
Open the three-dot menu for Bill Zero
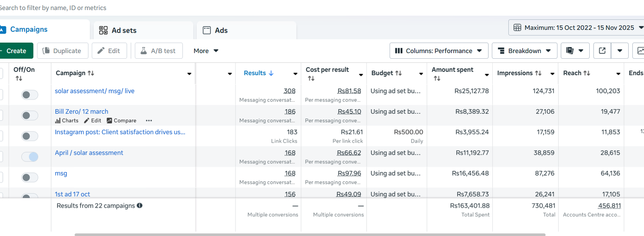149,121
